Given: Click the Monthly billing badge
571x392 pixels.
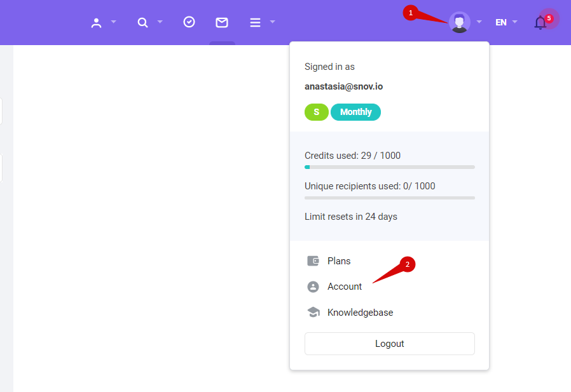Looking at the screenshot, I should pyautogui.click(x=356, y=112).
